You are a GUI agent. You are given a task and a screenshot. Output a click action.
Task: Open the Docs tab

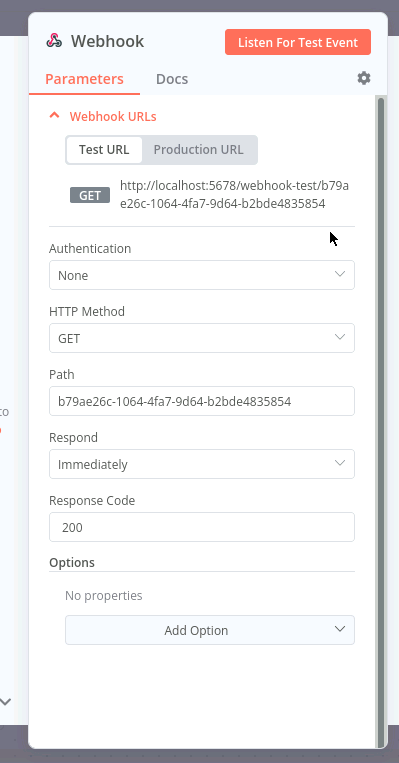coord(172,79)
